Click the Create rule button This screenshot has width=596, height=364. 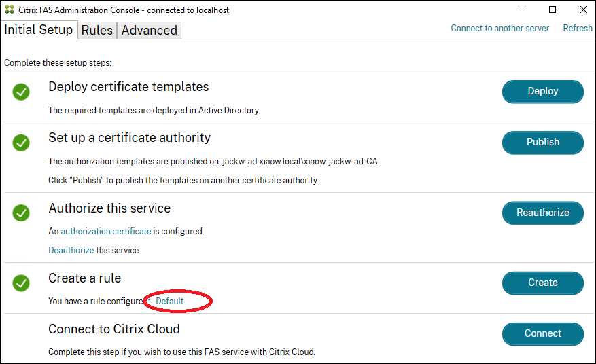tap(542, 283)
